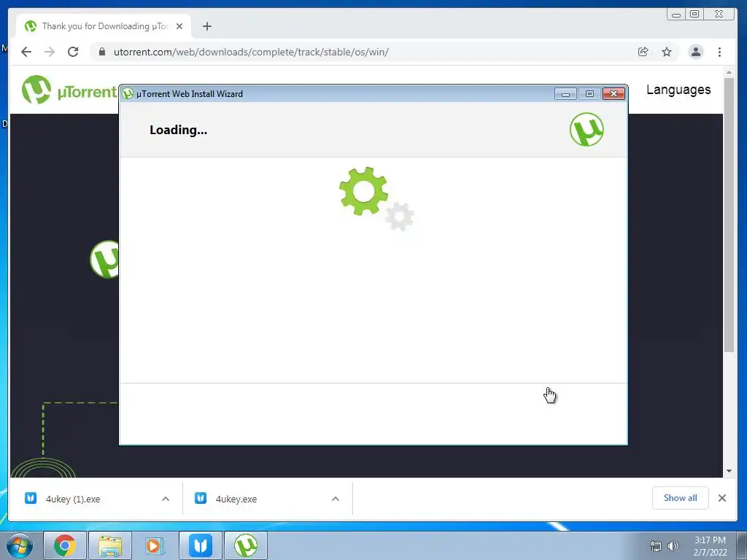
Task: Click the padlock site info icon
Action: coord(101,52)
